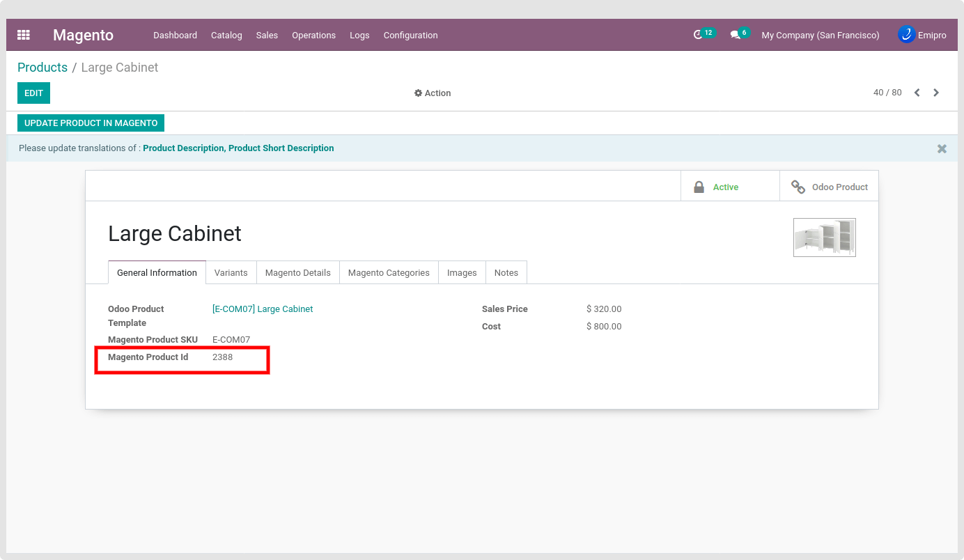964x560 pixels.
Task: Click the Large Cabinet product thumbnail
Action: (825, 238)
